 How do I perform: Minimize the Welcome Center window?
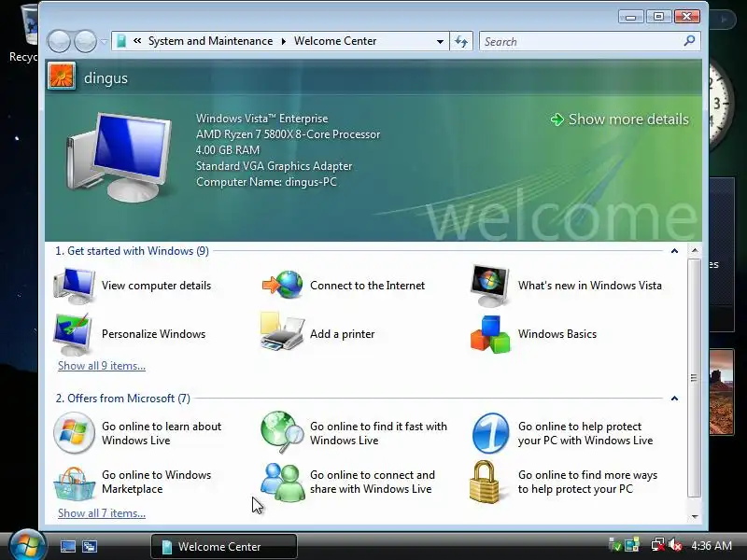coord(631,17)
